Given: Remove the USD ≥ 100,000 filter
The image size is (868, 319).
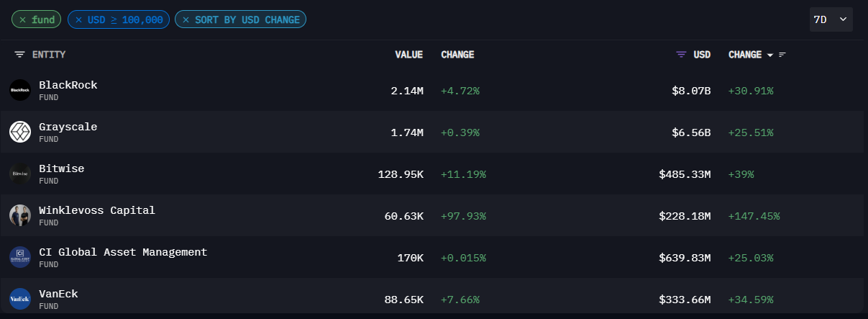Looking at the screenshot, I should [x=79, y=19].
